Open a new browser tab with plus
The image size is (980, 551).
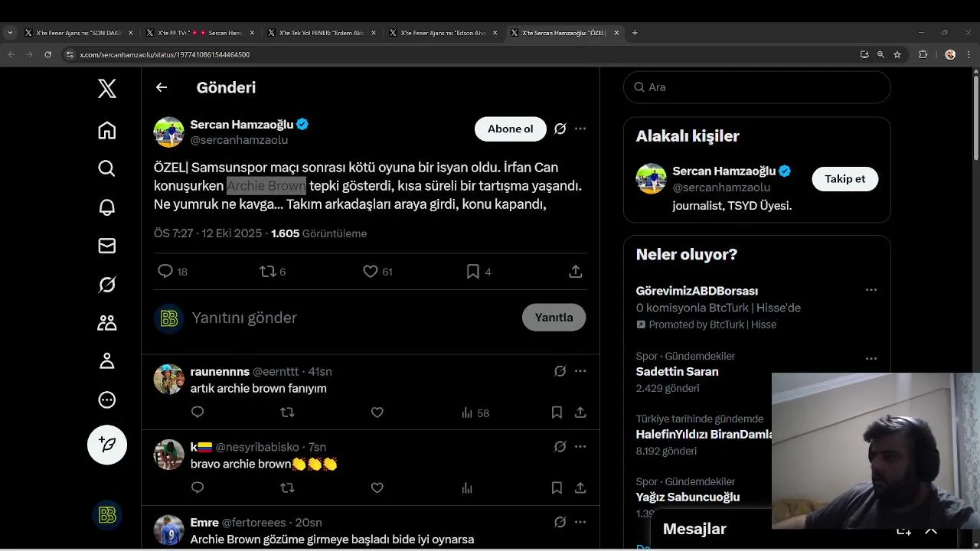tap(635, 33)
